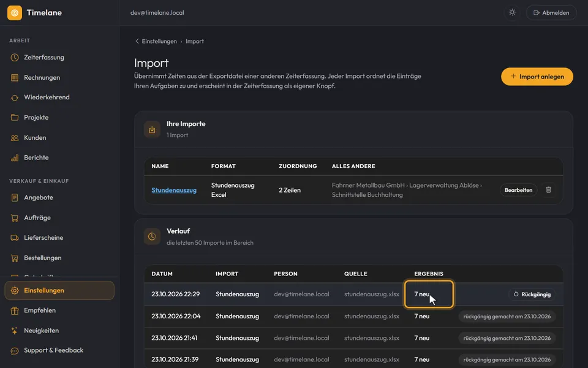Image resolution: width=588 pixels, height=368 pixels.
Task: Click the Wiederkehrend recurring arrows icon
Action: point(15,98)
